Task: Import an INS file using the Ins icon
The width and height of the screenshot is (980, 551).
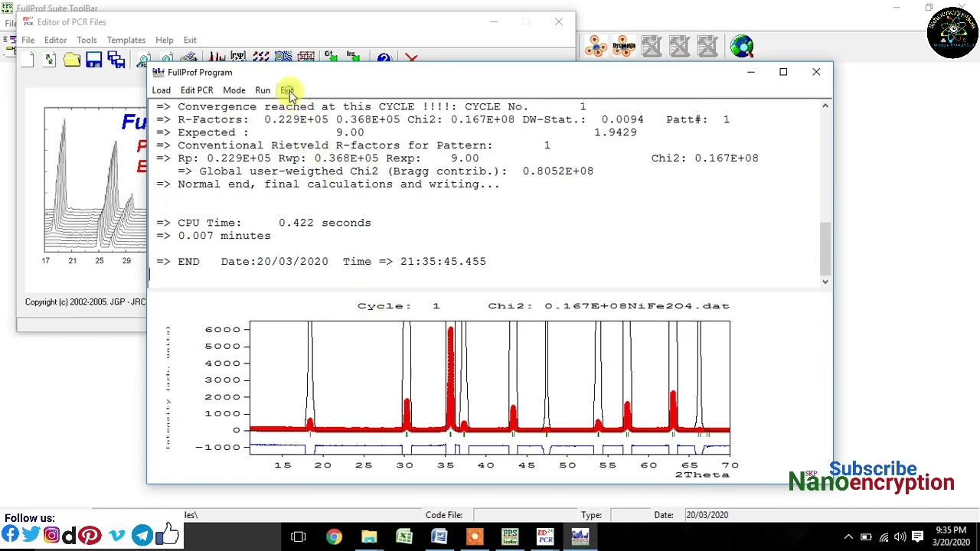Action: pos(353,57)
